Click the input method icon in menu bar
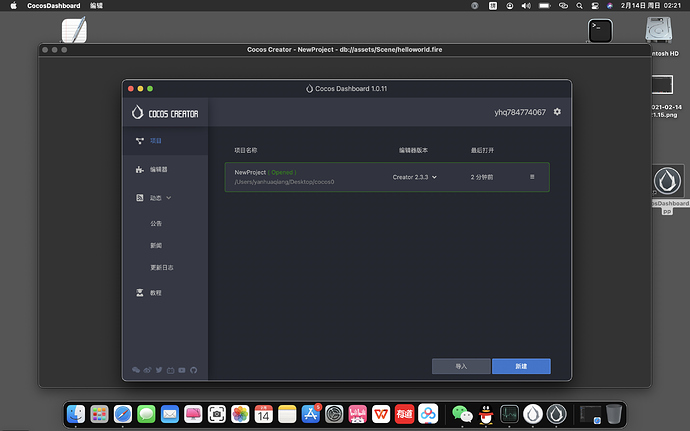 click(493, 6)
